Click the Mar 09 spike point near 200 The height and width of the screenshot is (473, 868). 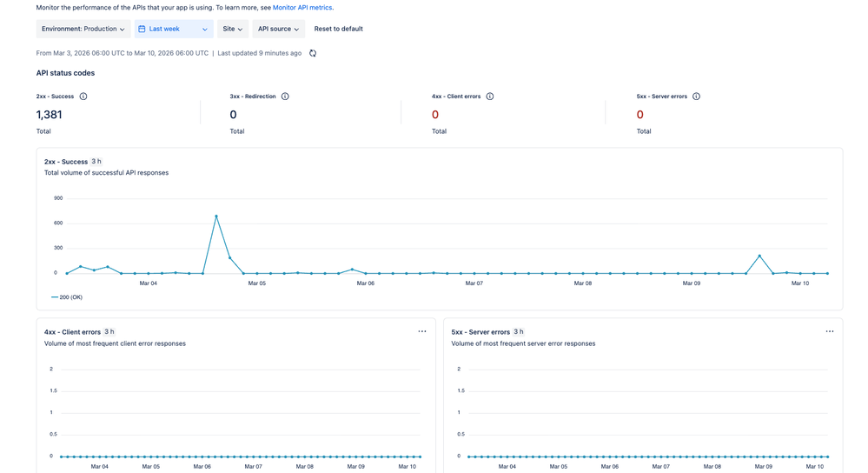point(759,256)
